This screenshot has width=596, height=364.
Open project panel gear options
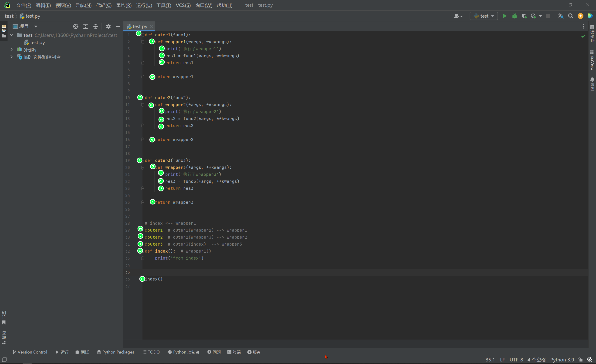tap(108, 26)
